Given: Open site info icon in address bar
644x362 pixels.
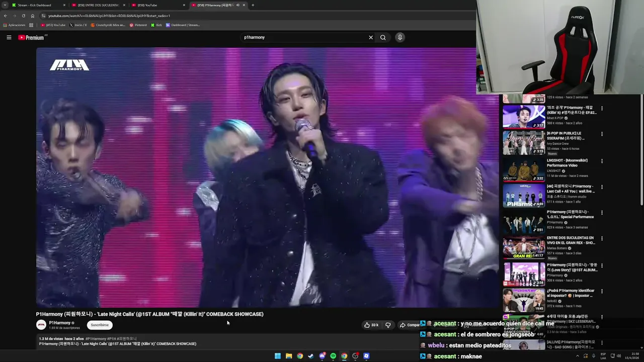Looking at the screenshot, I should pos(44,16).
